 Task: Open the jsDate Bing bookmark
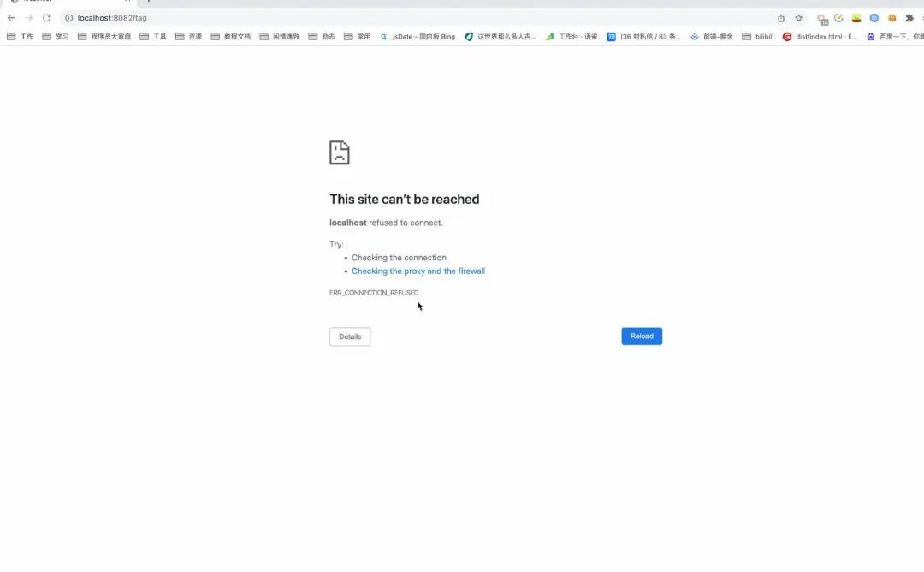[x=418, y=37]
